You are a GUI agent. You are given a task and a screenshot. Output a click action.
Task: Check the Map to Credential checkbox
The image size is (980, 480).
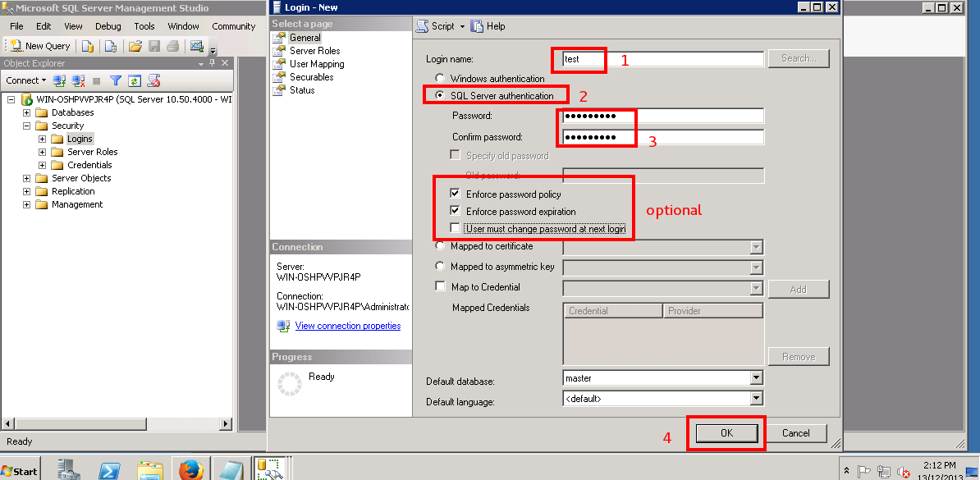(440, 287)
